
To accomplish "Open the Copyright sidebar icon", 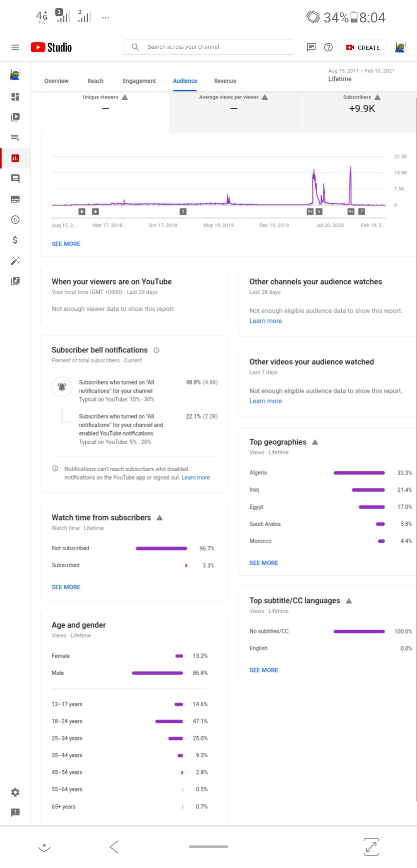I will click(15, 220).
